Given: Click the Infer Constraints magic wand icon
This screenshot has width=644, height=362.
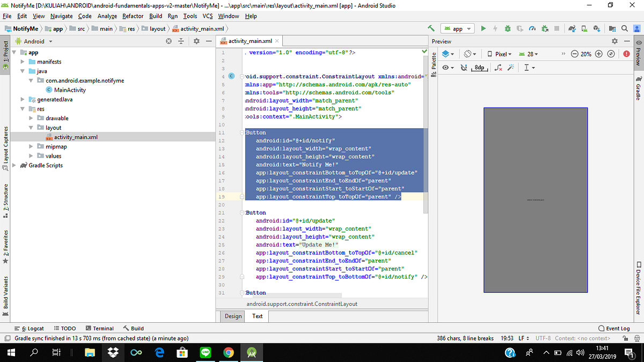Looking at the screenshot, I should [x=510, y=68].
